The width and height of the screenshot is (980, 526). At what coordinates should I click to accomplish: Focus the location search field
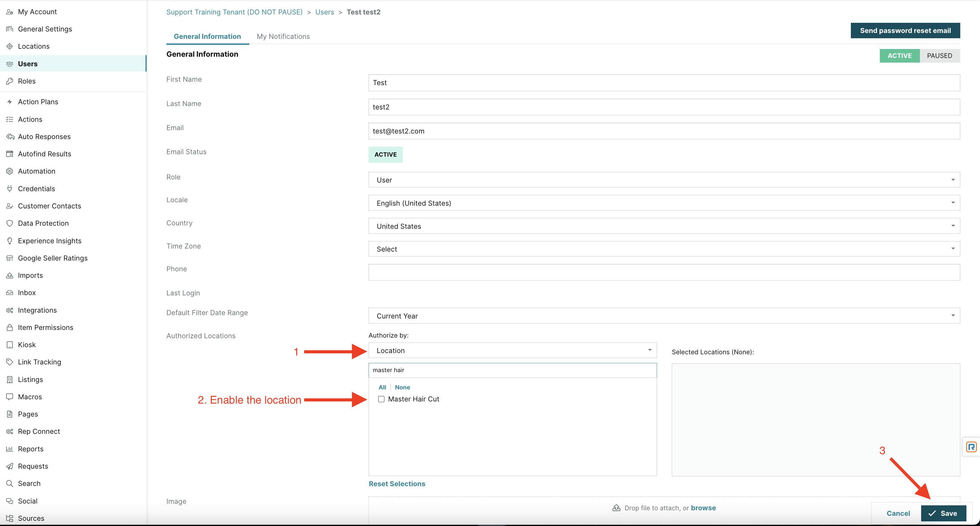click(512, 370)
